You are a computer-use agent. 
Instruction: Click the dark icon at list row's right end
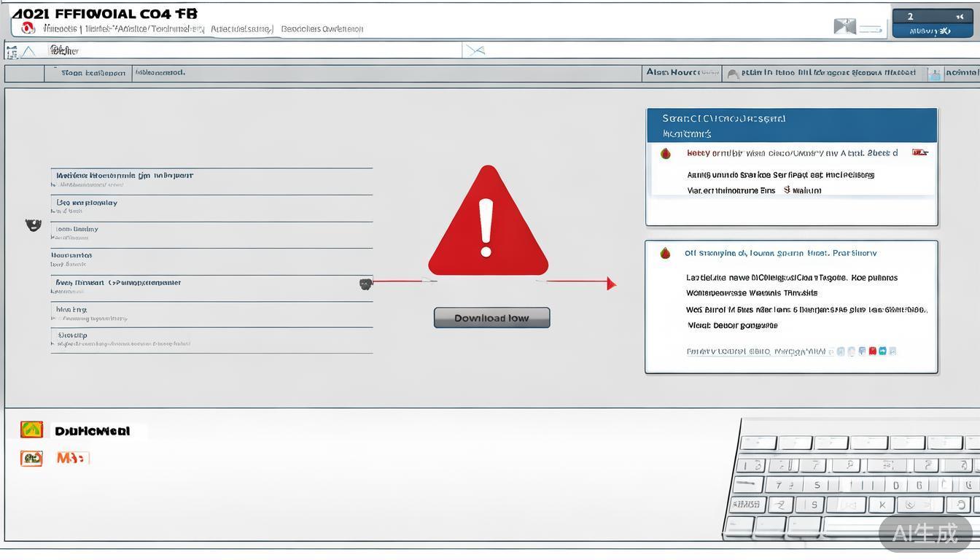[x=365, y=284]
